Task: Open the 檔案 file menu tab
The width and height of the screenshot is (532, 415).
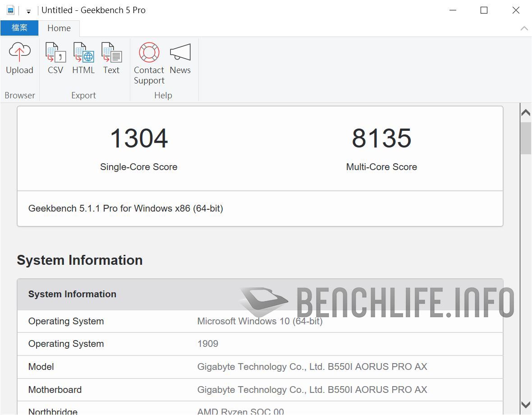Action: coord(19,28)
